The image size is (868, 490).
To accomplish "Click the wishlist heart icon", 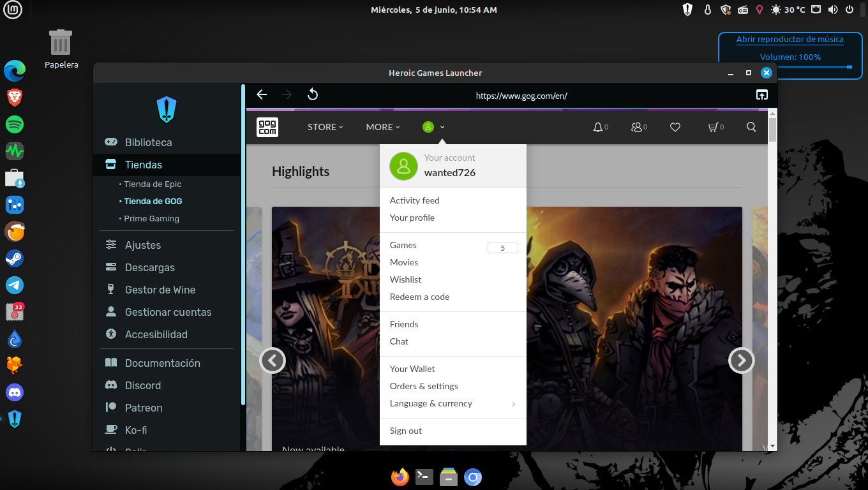I will click(675, 127).
